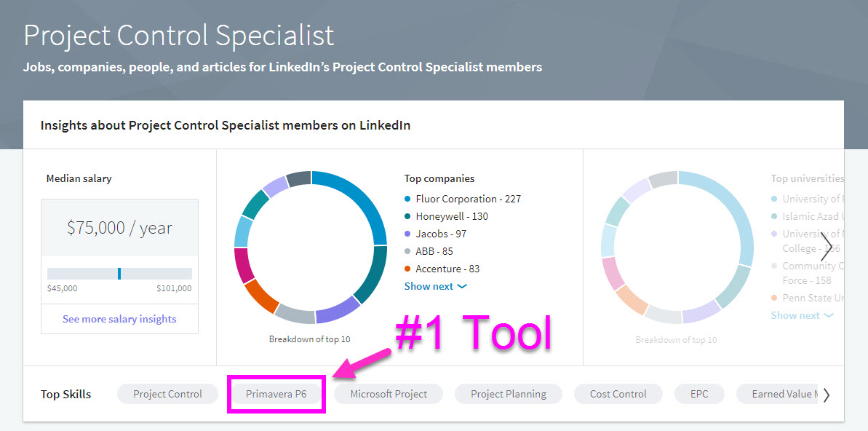Click the orange Accenture segment of the top companies donut chart

tap(262, 296)
